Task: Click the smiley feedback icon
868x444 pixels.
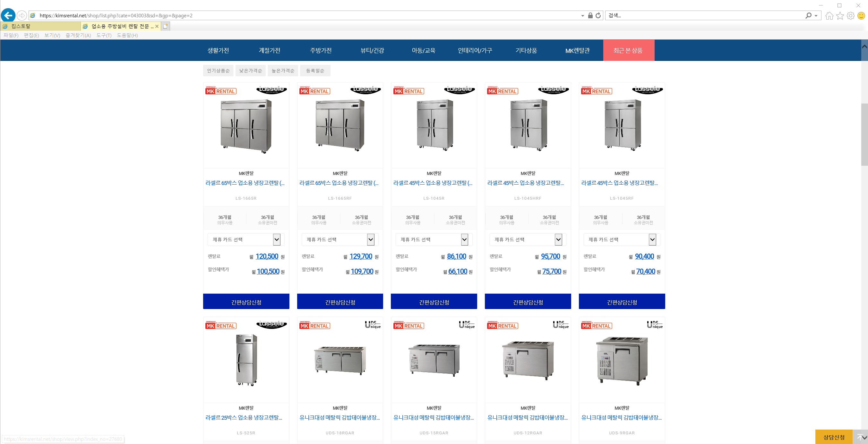Action: click(x=861, y=16)
